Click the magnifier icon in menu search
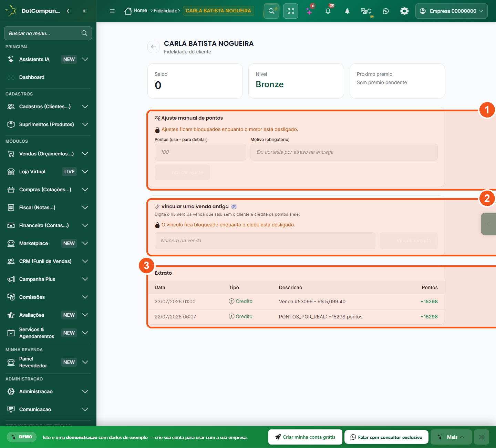The width and height of the screenshot is (496, 448). [84, 33]
